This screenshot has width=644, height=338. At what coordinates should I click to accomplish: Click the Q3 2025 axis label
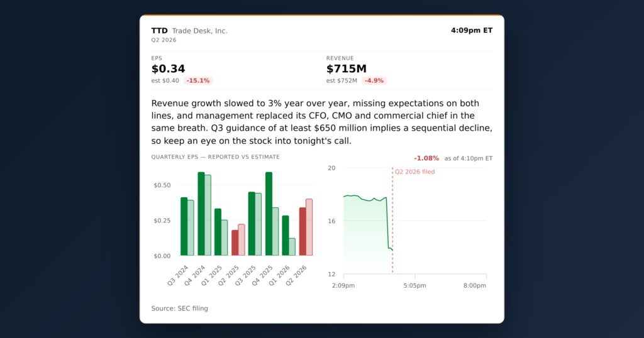pyautogui.click(x=246, y=275)
